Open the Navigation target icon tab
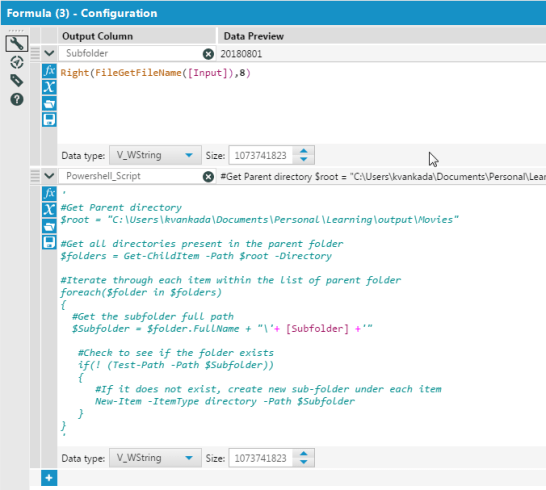The height and width of the screenshot is (490, 546). 17,63
